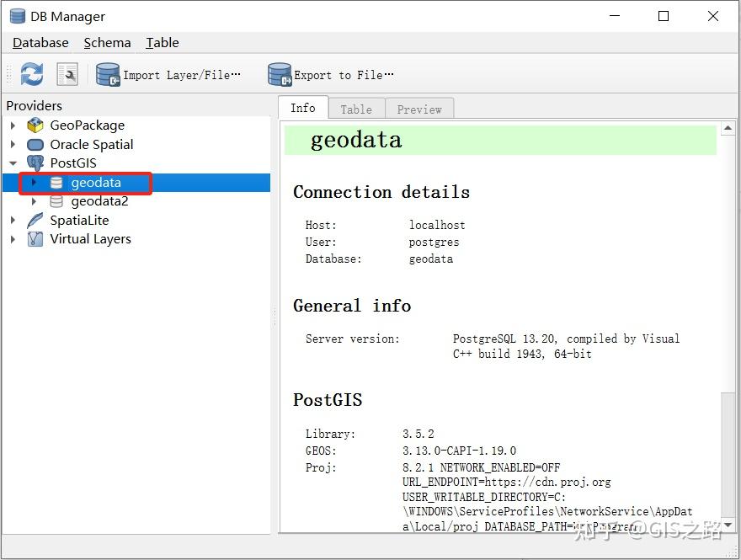Click the geodata2 database cylinder icon
741x560 pixels.
pos(57,200)
